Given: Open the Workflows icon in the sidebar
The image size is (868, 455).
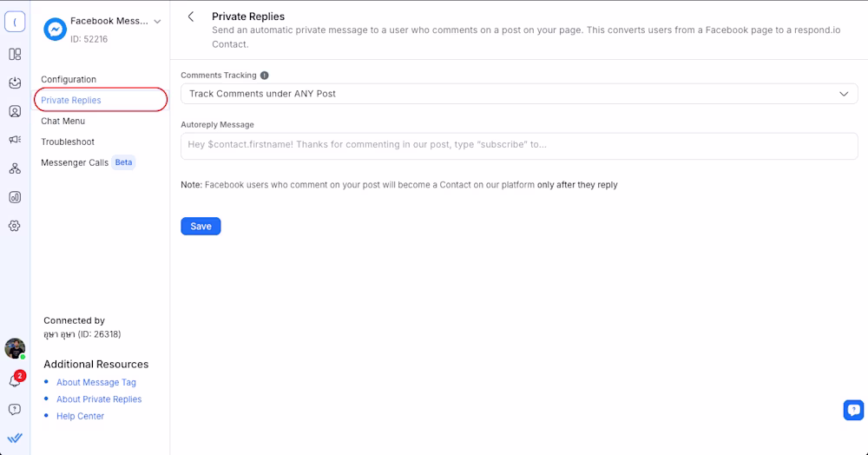Looking at the screenshot, I should coord(15,168).
